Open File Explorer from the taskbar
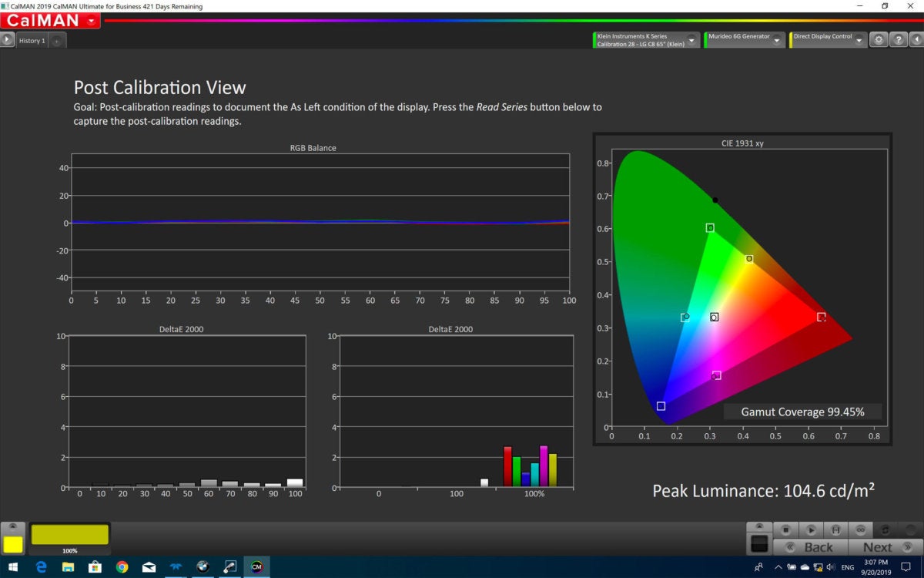Screen dimensions: 924x578 point(68,566)
